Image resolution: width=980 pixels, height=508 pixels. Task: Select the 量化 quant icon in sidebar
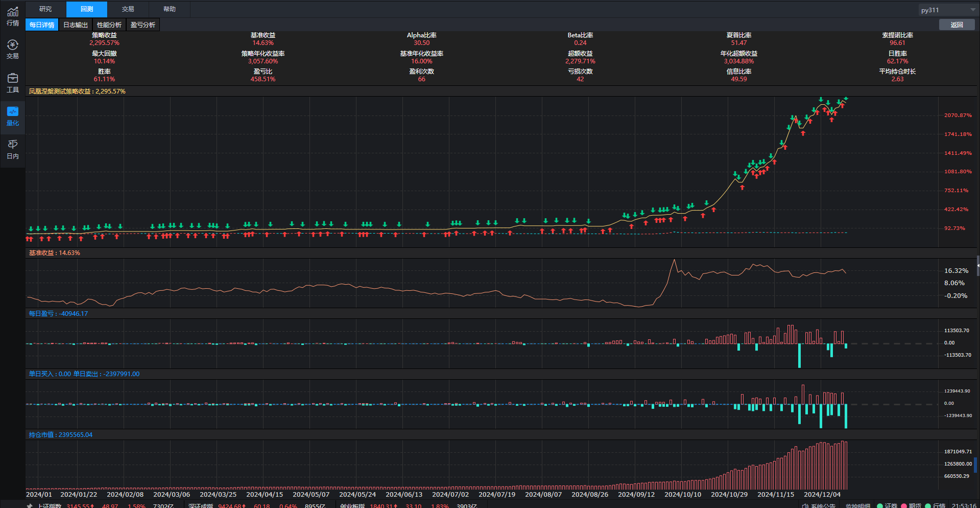pyautogui.click(x=13, y=116)
